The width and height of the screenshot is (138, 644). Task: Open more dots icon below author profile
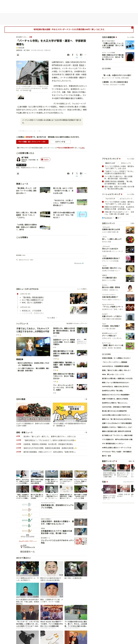85,173
